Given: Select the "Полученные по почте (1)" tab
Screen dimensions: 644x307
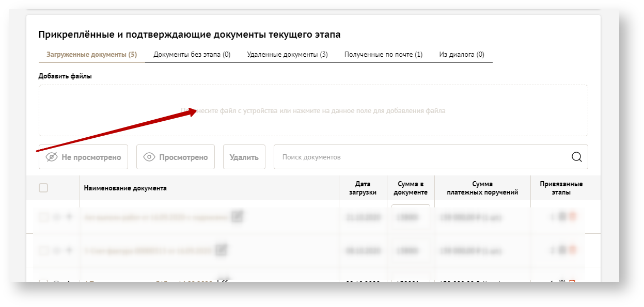Looking at the screenshot, I should point(383,55).
